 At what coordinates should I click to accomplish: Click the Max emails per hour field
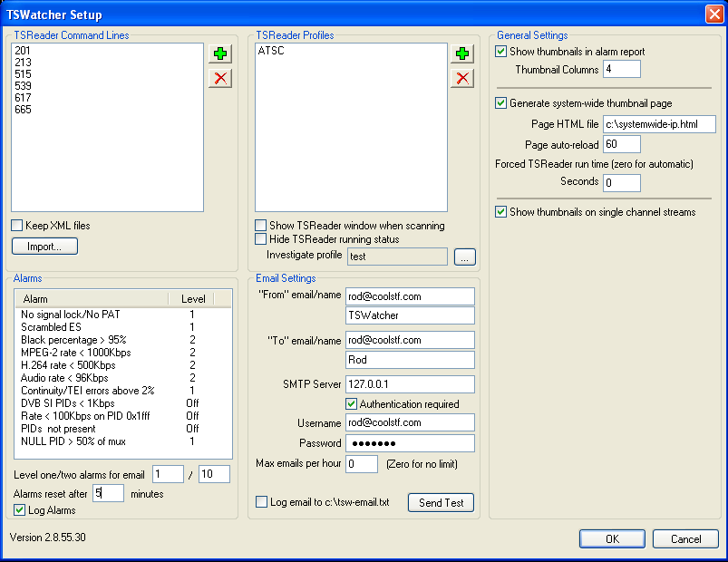coord(362,464)
